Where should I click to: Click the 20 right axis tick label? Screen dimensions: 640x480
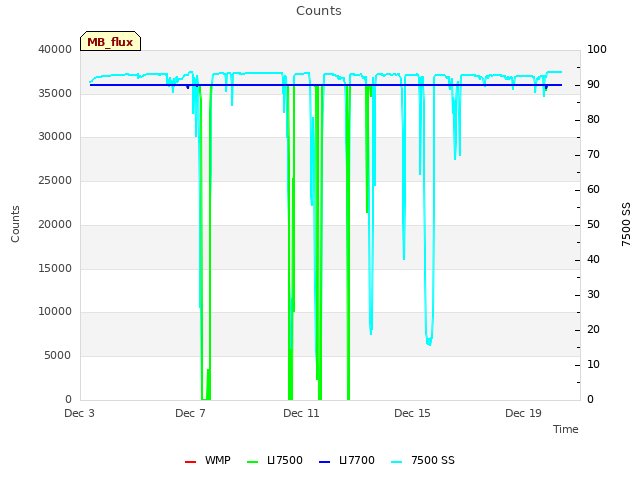tap(593, 329)
